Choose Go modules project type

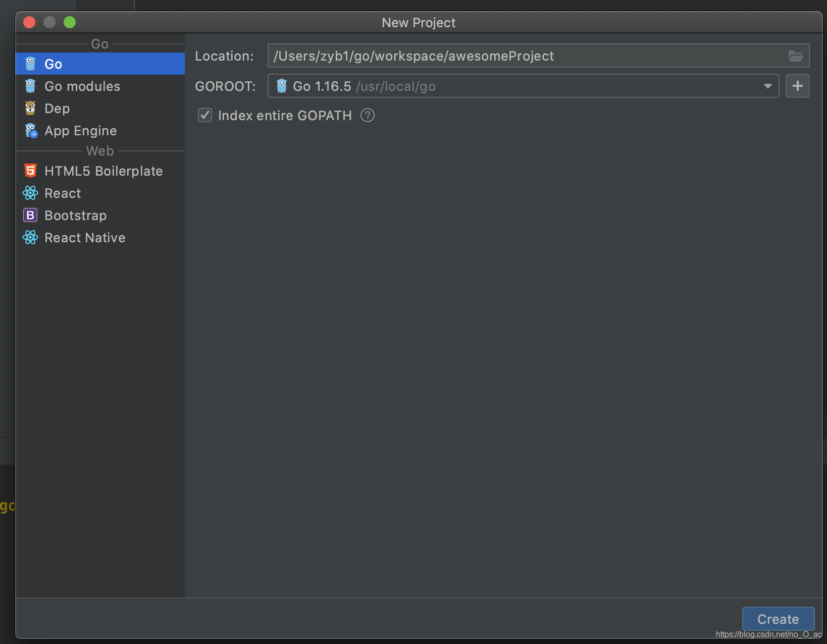[100, 86]
